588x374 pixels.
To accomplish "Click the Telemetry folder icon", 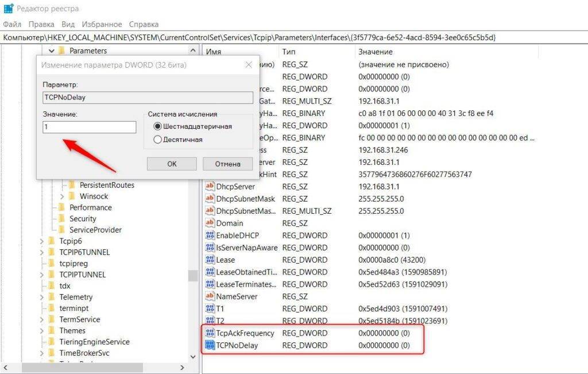I will point(52,296).
